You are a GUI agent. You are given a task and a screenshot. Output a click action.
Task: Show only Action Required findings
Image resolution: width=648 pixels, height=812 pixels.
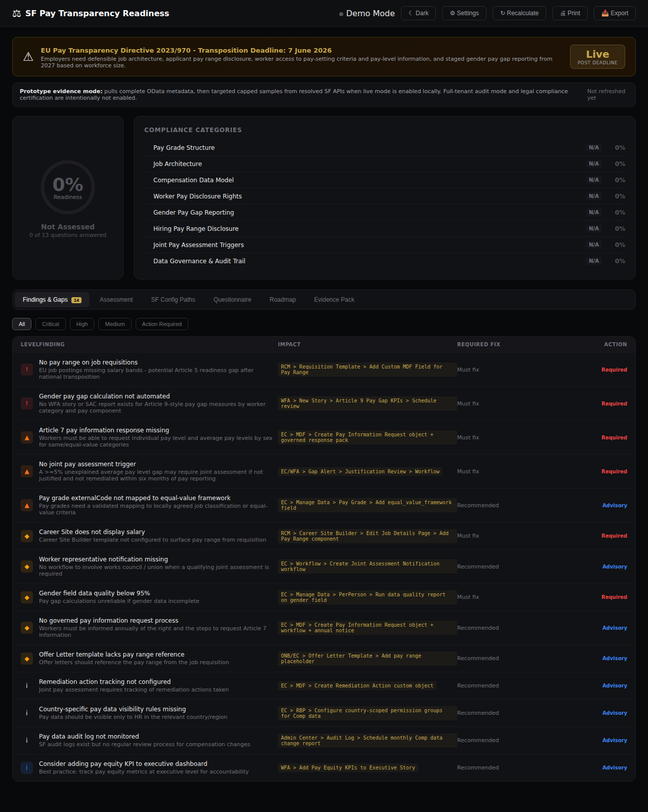(162, 324)
